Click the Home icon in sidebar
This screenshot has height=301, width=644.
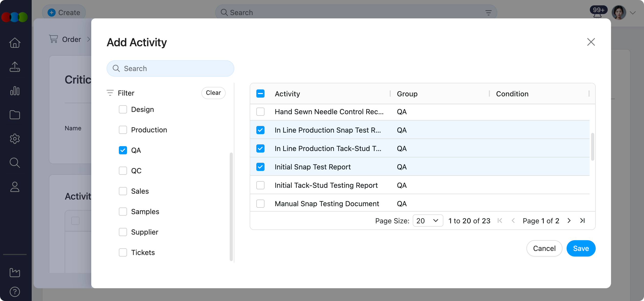coord(15,43)
